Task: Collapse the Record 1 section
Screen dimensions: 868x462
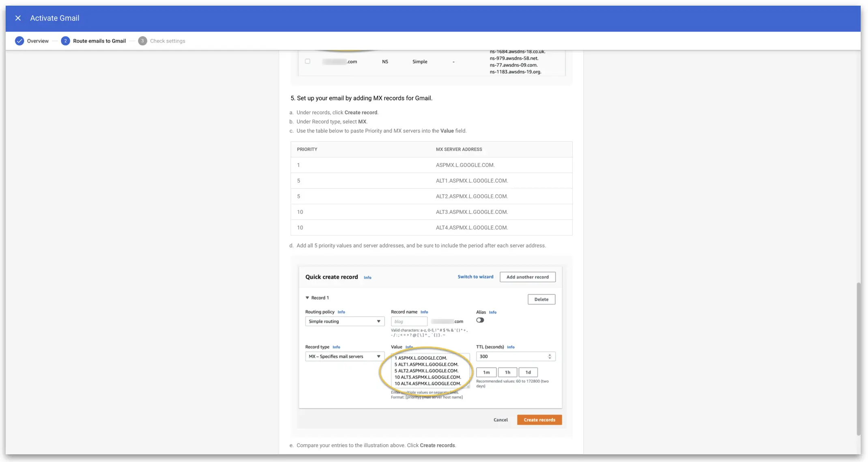Action: [307, 298]
